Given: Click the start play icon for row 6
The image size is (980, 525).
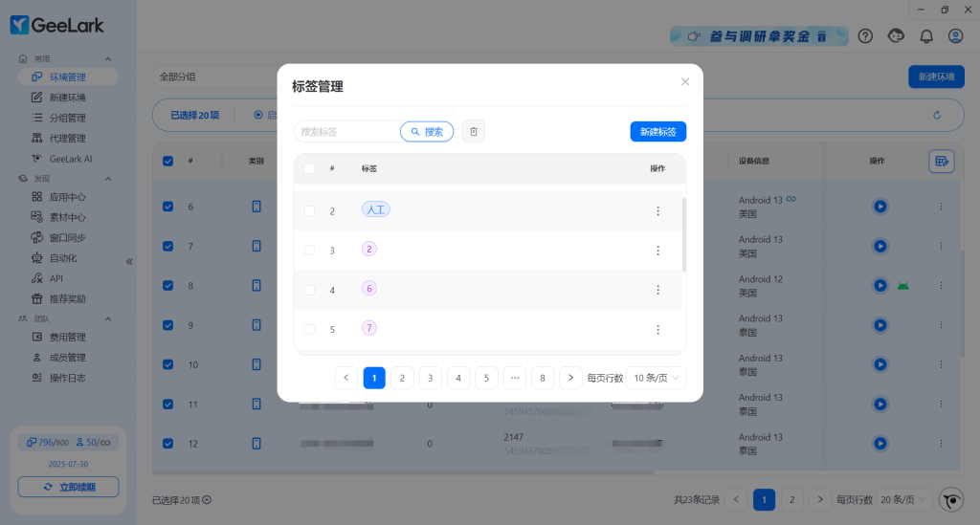Looking at the screenshot, I should tap(880, 206).
